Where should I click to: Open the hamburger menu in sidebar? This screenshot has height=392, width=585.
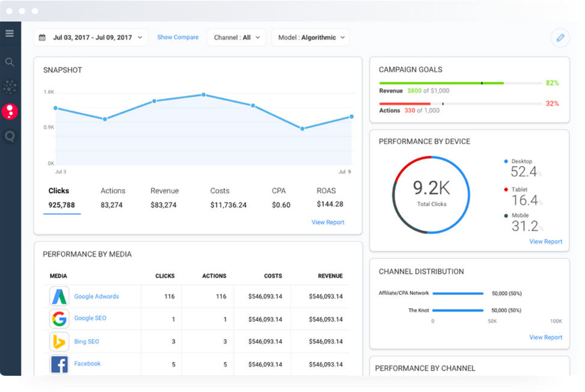[10, 33]
